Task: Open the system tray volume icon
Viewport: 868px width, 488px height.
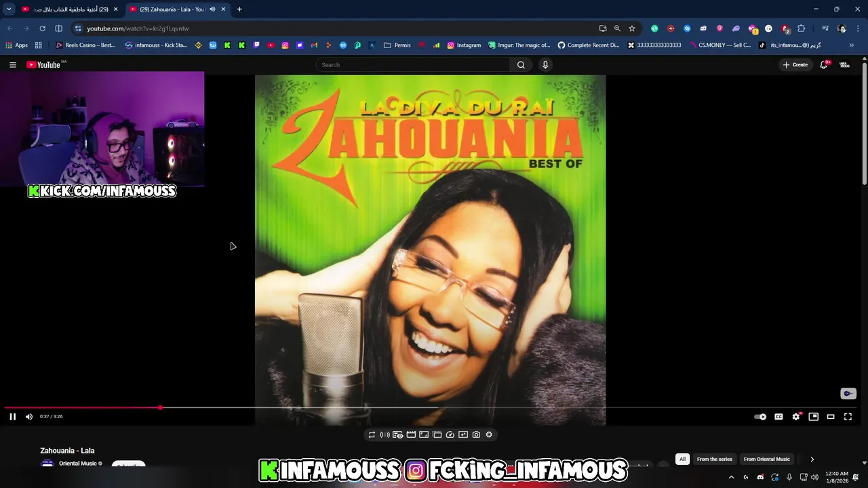Action: tap(815, 477)
